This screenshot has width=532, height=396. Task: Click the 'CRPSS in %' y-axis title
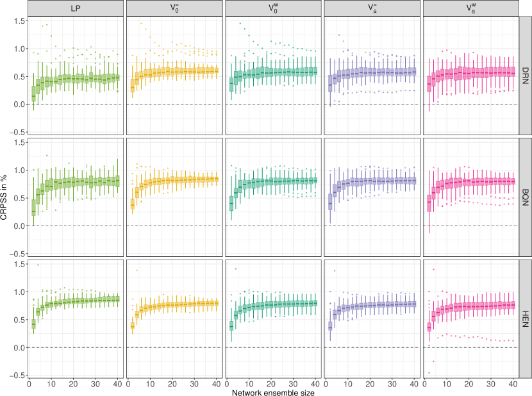point(4,197)
